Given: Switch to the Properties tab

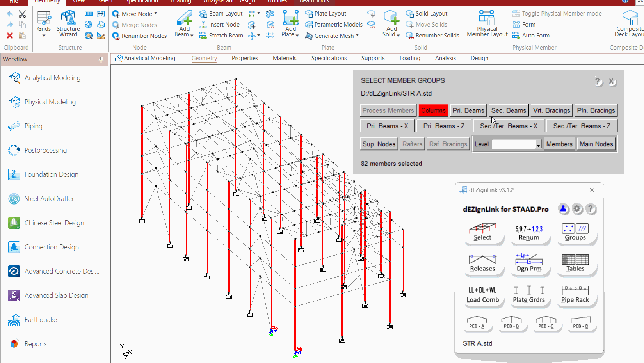Looking at the screenshot, I should pos(245,58).
